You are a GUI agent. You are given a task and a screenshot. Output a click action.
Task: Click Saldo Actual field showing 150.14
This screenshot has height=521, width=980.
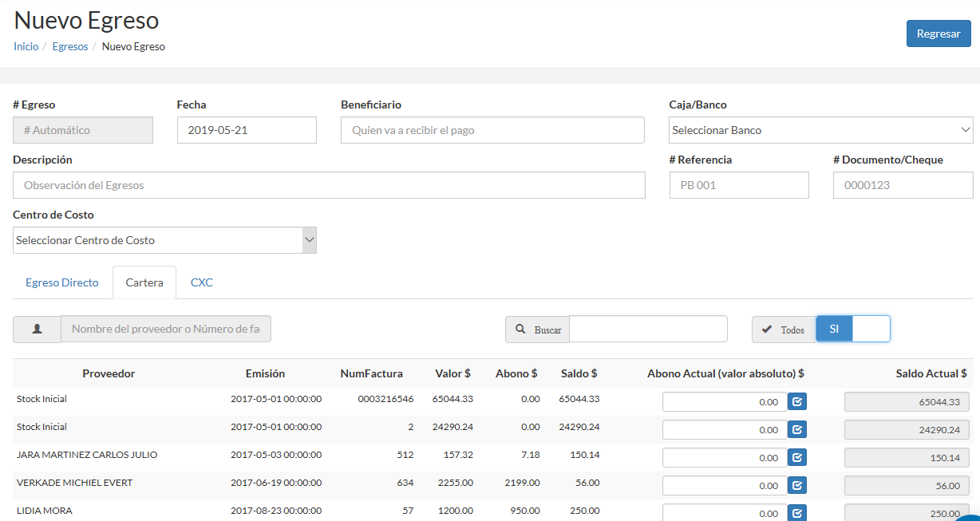pyautogui.click(x=907, y=458)
